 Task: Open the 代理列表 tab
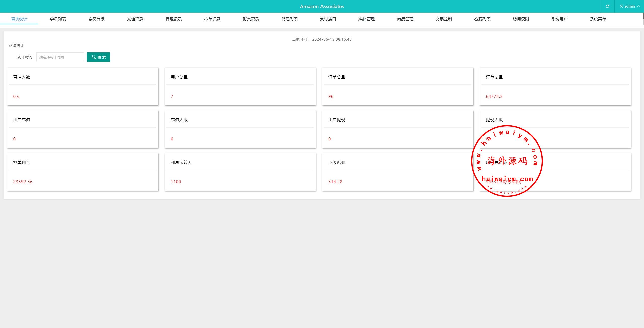289,19
